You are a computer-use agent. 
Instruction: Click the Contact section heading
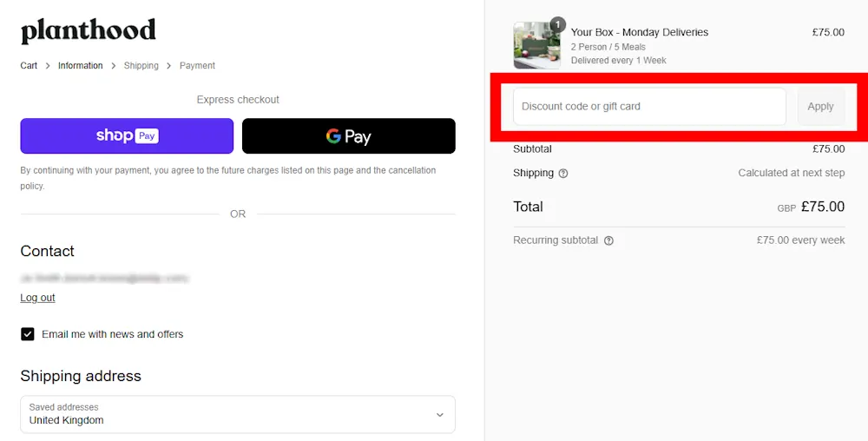47,251
